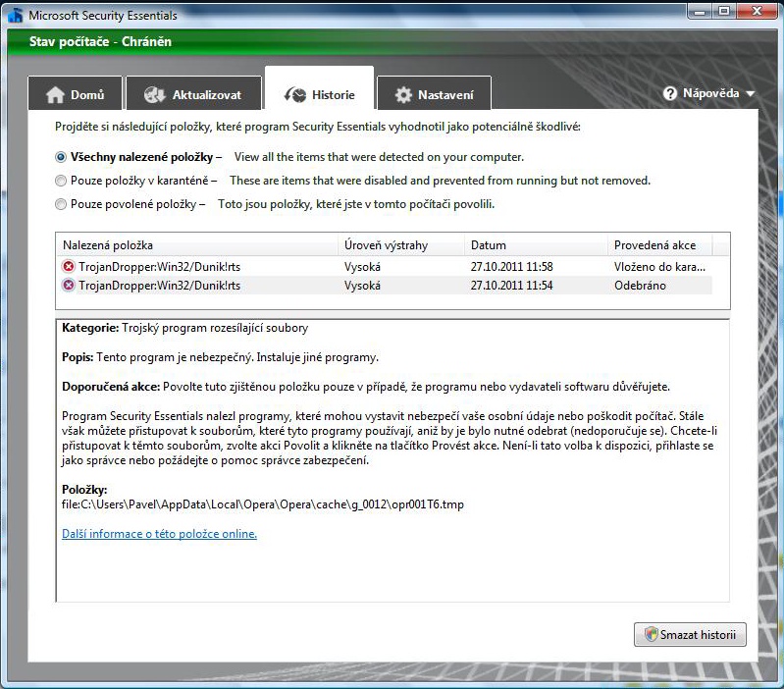Go to the Nastavení tab
Image resolution: width=784 pixels, height=689 pixels.
(x=434, y=93)
